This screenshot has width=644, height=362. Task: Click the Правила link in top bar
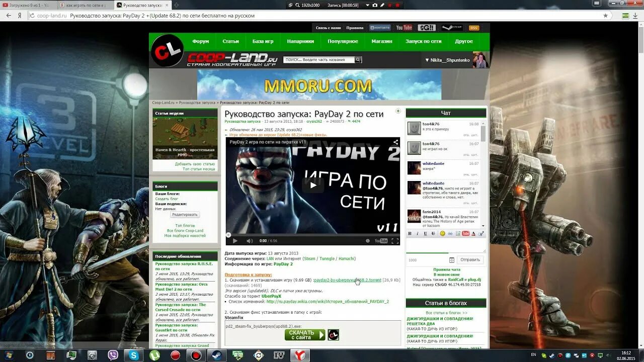pos(355,28)
